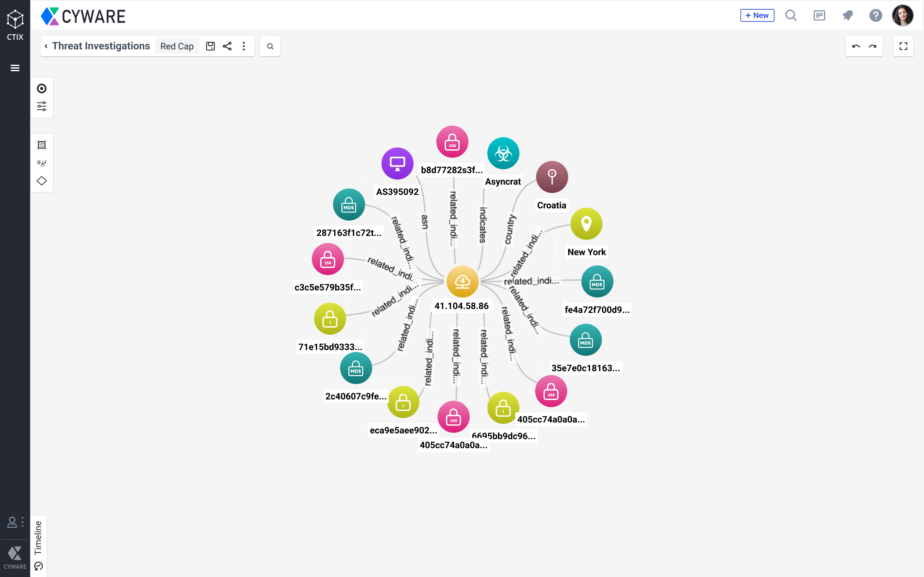
Task: Open the notifications bell icon
Action: 848,15
